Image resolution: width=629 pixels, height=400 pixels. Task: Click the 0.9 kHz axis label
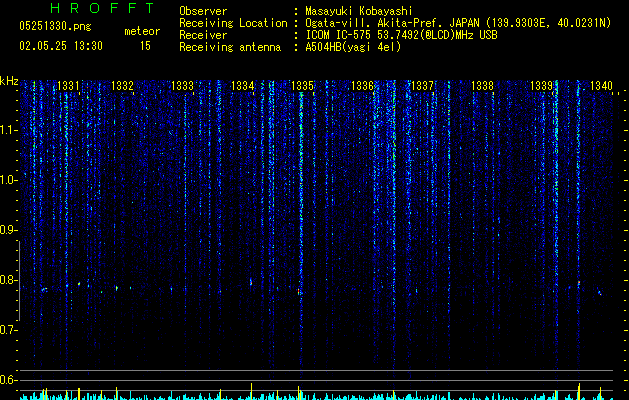(8, 230)
